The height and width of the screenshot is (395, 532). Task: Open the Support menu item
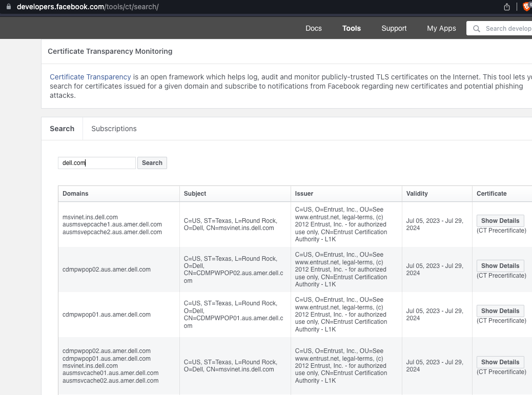coord(394,28)
